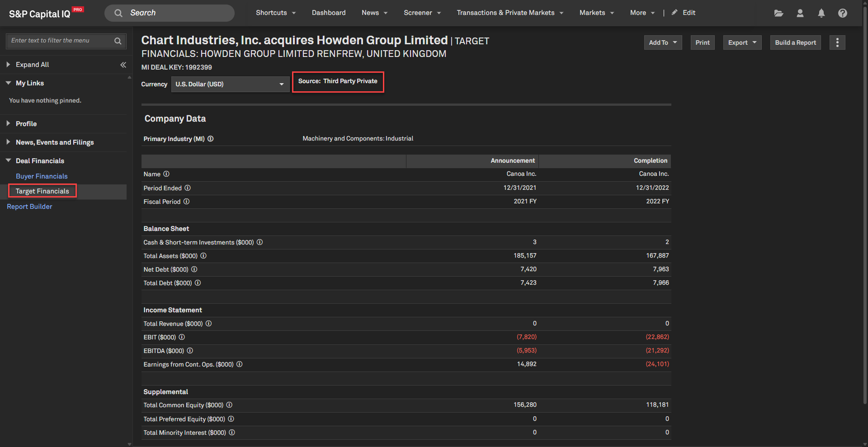
Task: Click info icon next to EBITDA
Action: pyautogui.click(x=190, y=351)
